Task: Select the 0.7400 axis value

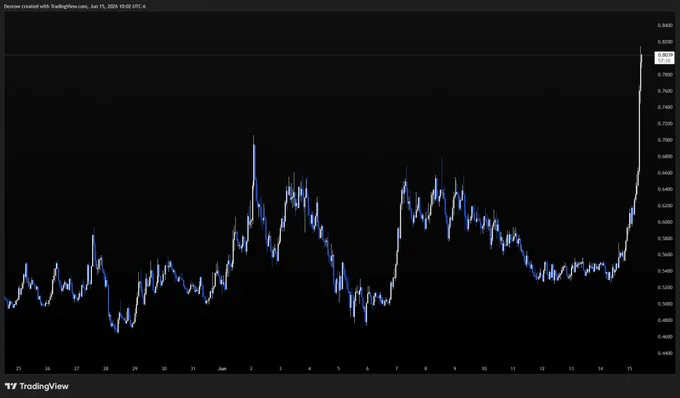Action: pyautogui.click(x=665, y=107)
